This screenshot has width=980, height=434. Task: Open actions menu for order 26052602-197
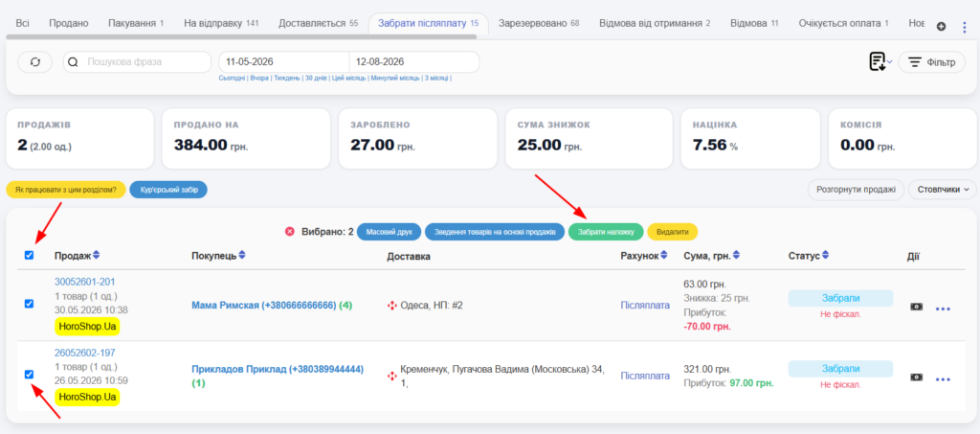943,379
